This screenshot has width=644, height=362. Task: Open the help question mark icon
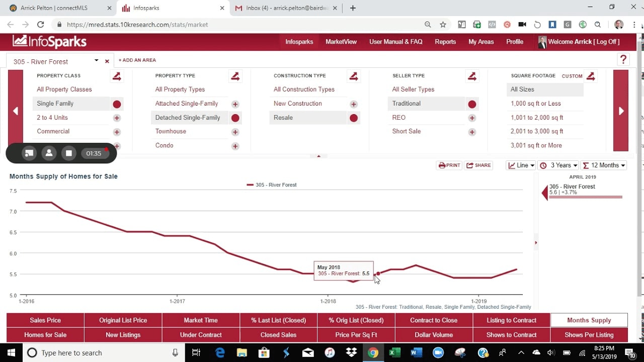623,59
